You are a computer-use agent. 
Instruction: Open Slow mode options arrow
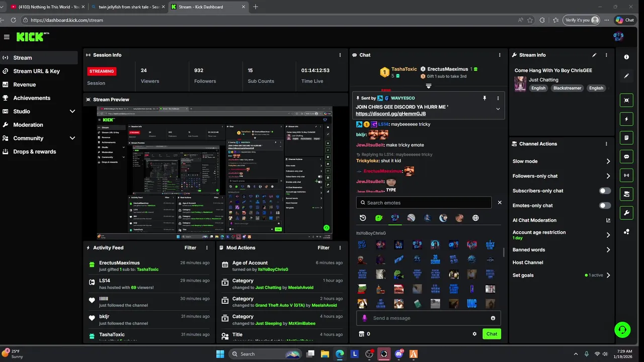[608, 161]
